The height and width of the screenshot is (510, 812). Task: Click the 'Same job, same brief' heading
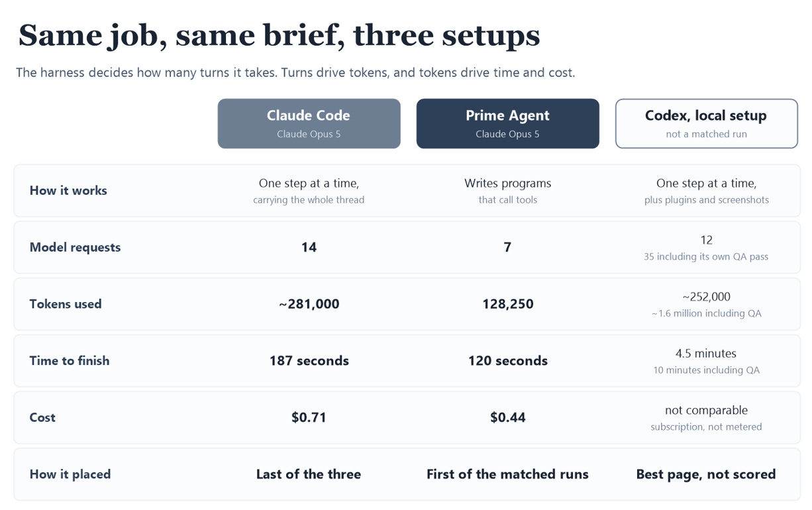[x=279, y=35]
